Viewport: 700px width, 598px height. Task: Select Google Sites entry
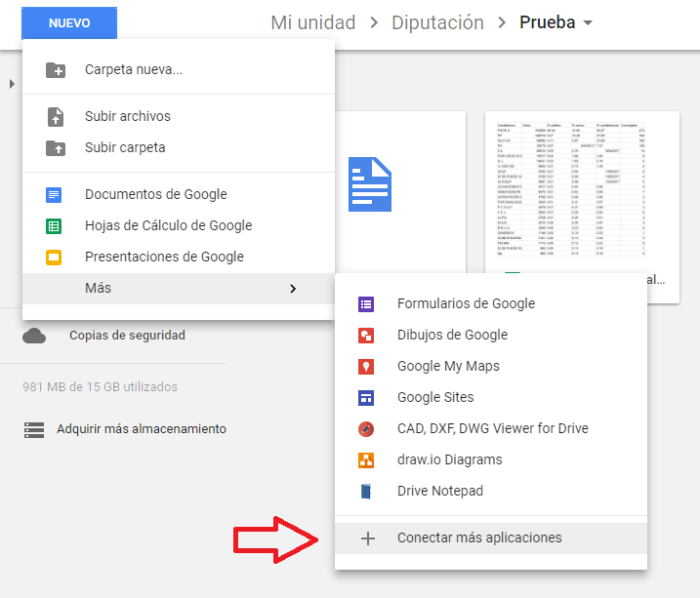[x=491, y=397]
